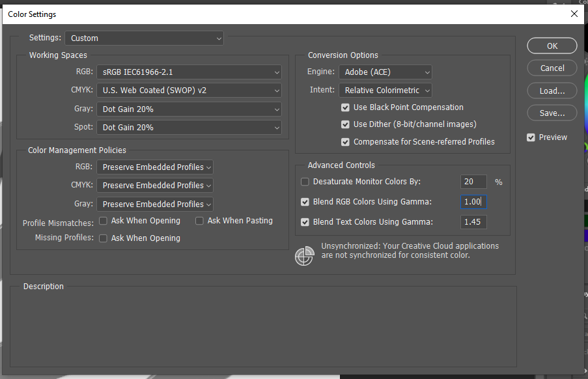
Task: Enable Desaturate Monitor Colors By option
Action: [305, 182]
